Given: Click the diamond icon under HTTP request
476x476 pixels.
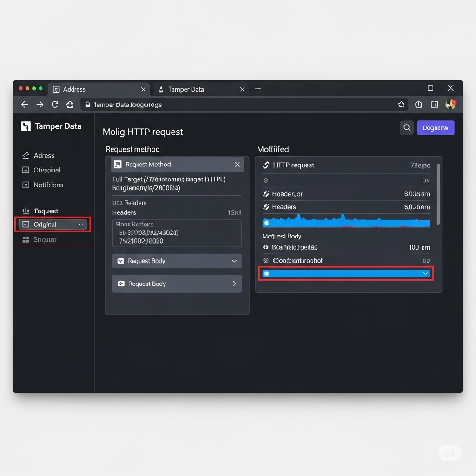Looking at the screenshot, I should click(266, 180).
